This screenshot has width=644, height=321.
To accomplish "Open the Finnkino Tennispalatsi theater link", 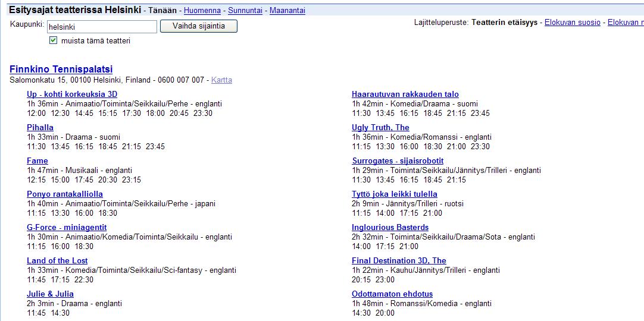I will point(61,70).
